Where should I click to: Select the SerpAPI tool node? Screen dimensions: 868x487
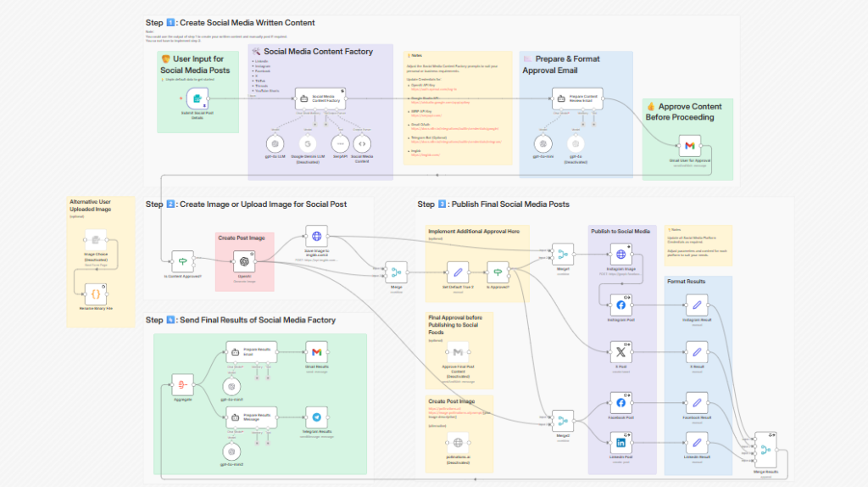[x=341, y=144]
